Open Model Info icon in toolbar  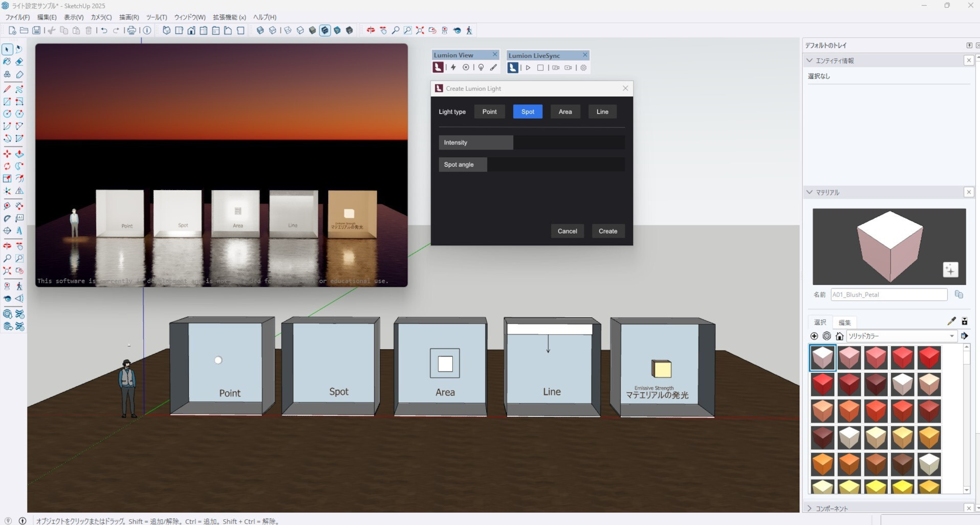[147, 31]
